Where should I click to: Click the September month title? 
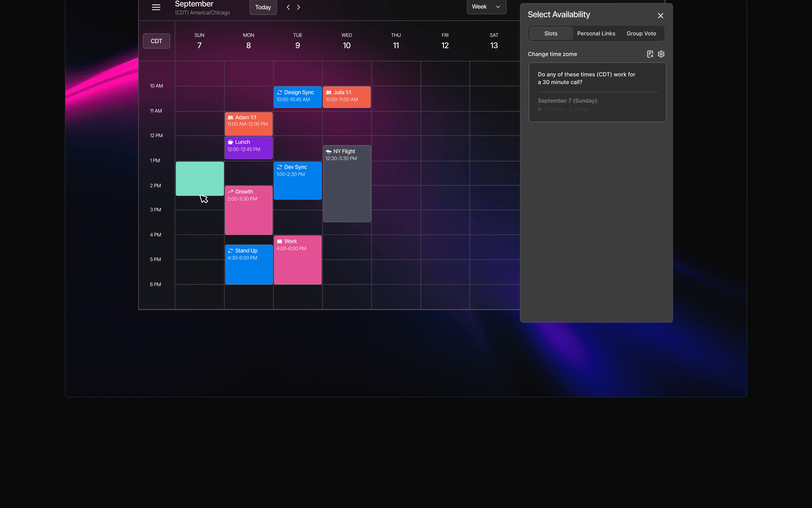coord(194,4)
